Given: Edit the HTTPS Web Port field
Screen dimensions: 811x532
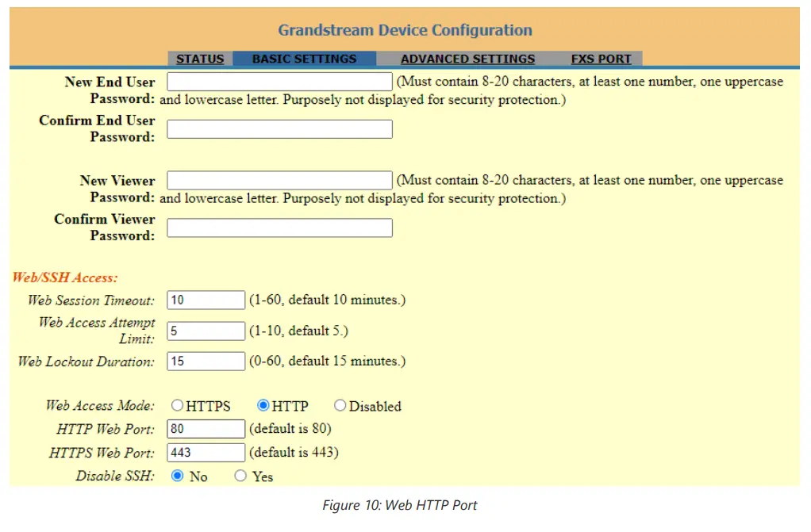Looking at the screenshot, I should 206,453.
